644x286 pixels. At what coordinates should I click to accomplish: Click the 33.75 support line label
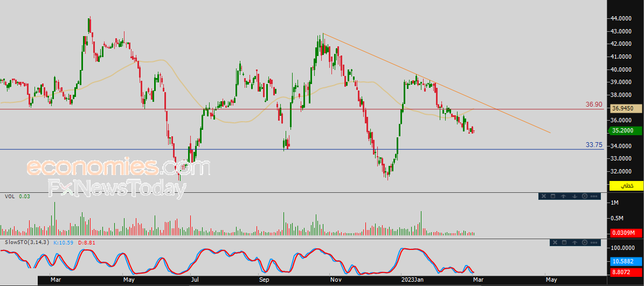594,144
